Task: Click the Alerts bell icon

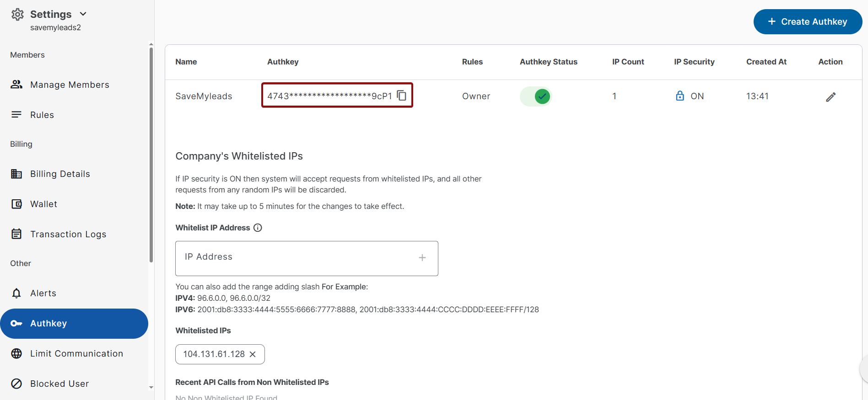Action: point(16,293)
